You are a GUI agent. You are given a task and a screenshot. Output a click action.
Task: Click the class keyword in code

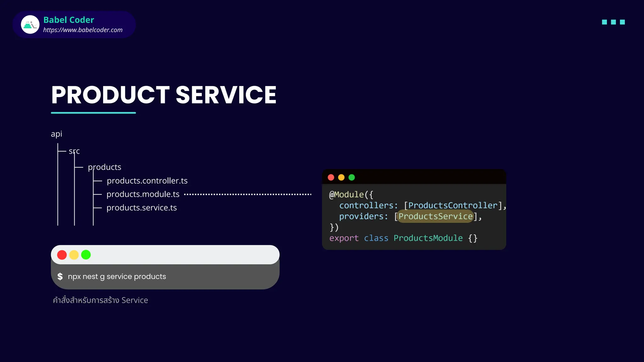[x=376, y=238]
